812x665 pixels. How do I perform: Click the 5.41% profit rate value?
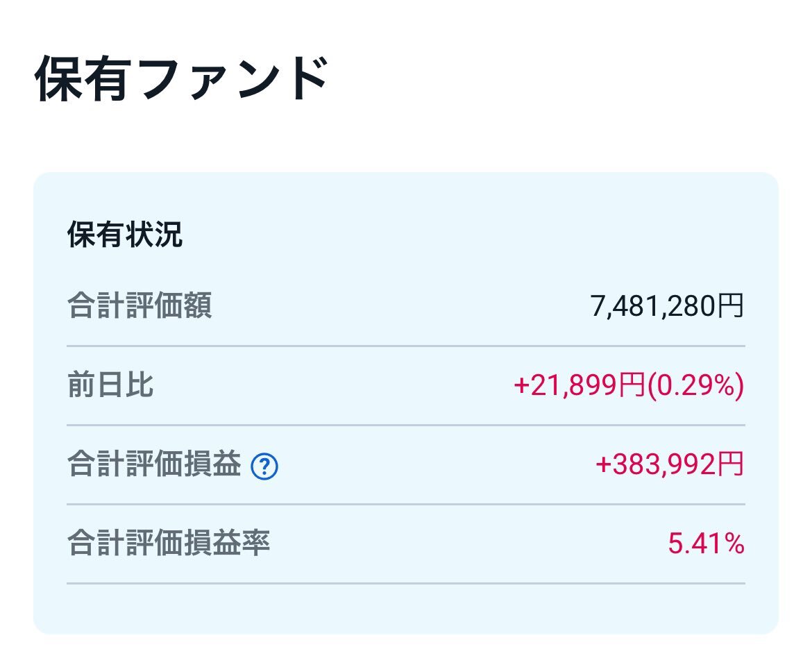pos(706,544)
